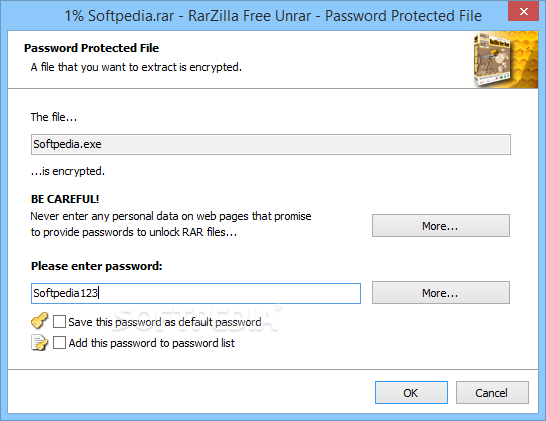Click the 'Save this password as default password' label
Viewport: 546px width, 421px height.
(x=165, y=322)
